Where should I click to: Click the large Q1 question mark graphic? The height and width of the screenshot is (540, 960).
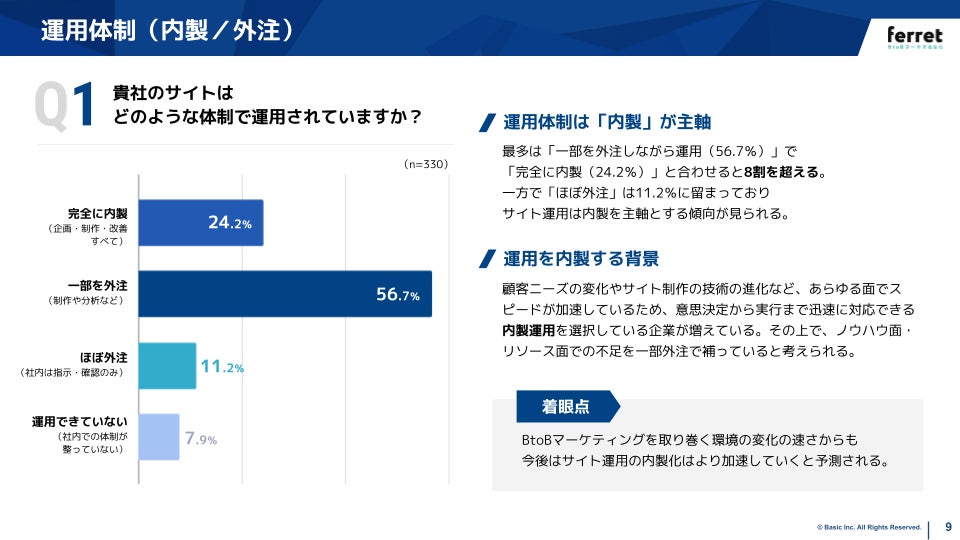tap(65, 107)
